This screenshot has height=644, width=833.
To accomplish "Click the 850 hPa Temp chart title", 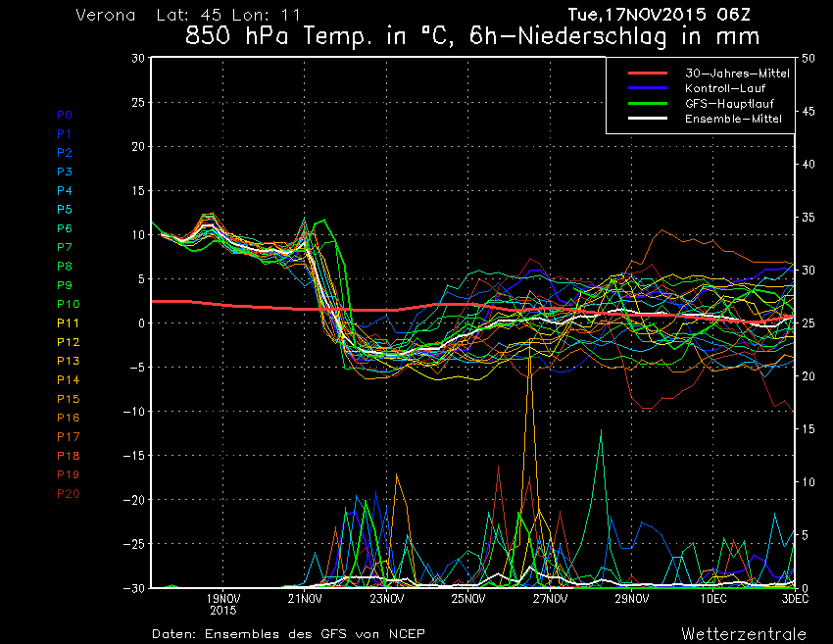I will tap(472, 36).
